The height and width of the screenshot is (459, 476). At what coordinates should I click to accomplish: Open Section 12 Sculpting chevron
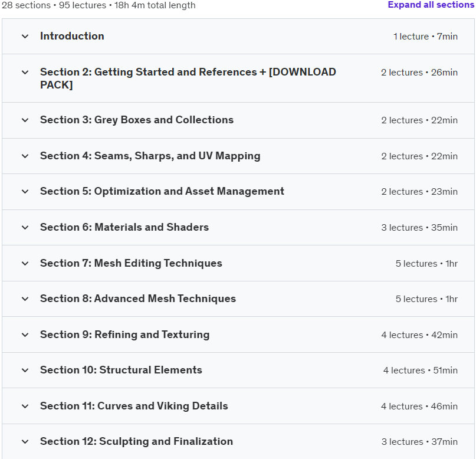[25, 442]
